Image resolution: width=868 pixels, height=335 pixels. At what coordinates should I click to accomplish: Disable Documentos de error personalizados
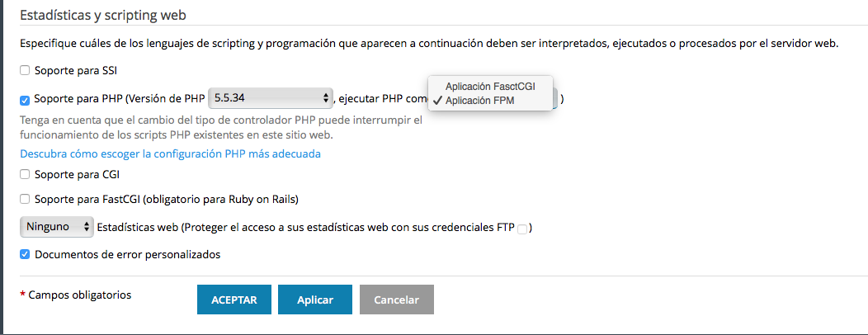pos(25,254)
